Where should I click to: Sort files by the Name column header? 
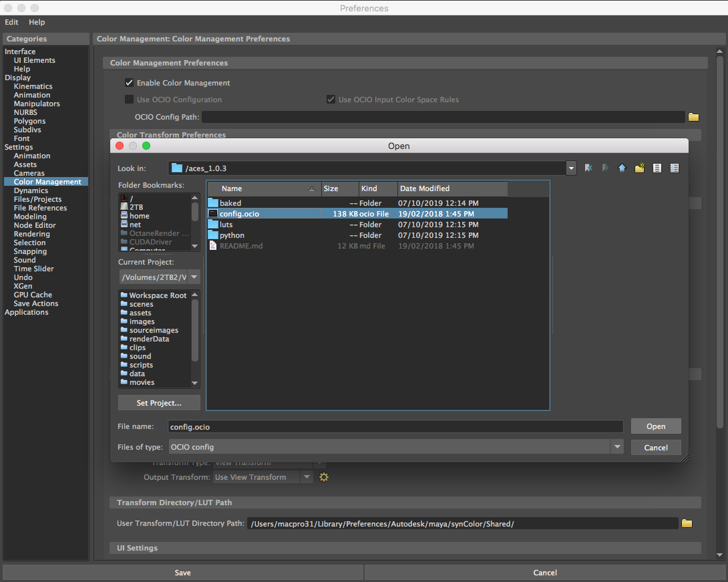tap(264, 188)
